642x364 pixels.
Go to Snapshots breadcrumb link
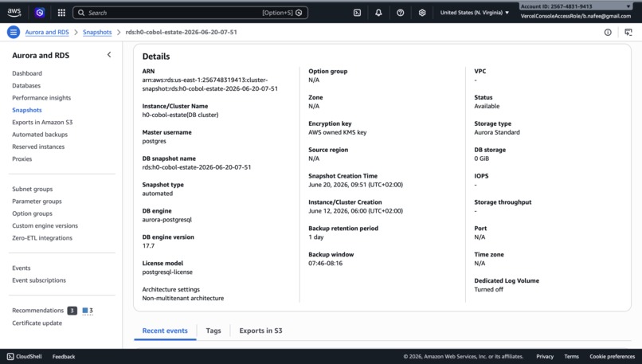(x=97, y=32)
